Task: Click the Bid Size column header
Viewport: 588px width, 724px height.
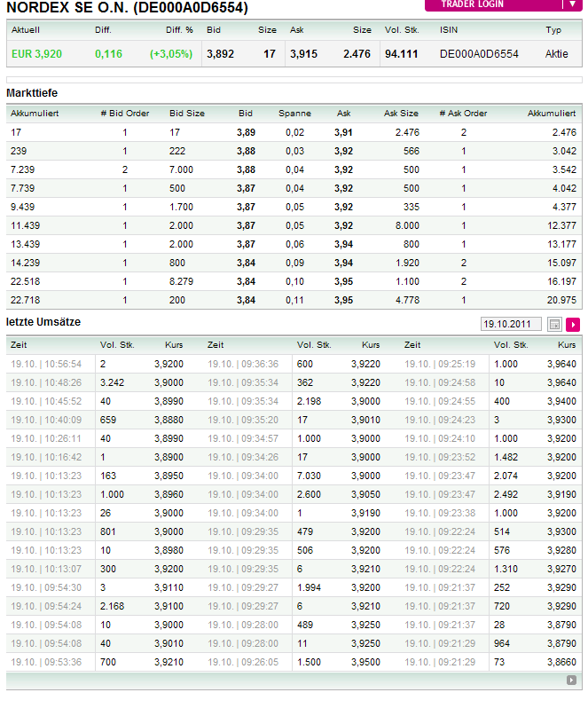Action: coord(187,114)
